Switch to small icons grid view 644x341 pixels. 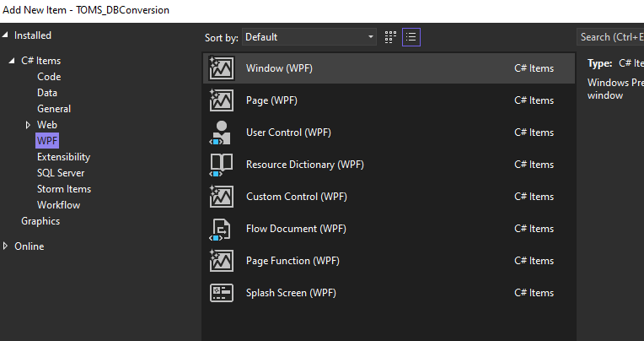pyautogui.click(x=390, y=37)
